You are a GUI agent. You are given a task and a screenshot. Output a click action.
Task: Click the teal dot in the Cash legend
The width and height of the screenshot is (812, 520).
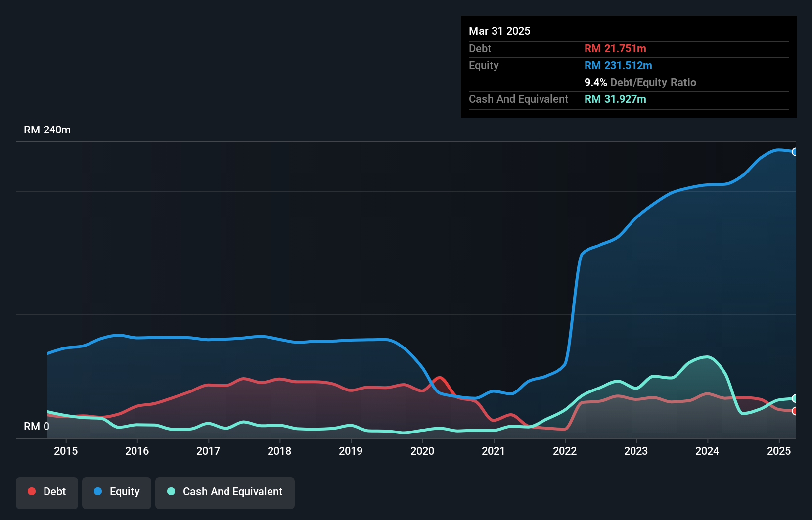tap(171, 491)
